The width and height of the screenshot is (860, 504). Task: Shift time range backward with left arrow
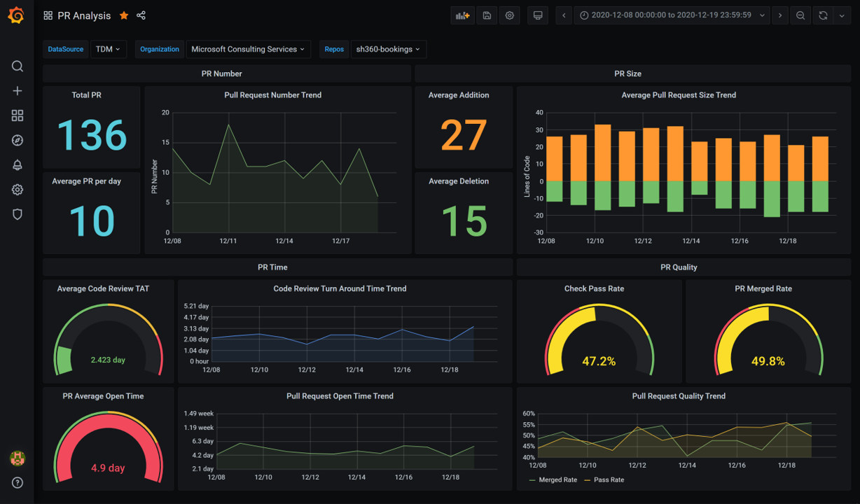pyautogui.click(x=564, y=15)
